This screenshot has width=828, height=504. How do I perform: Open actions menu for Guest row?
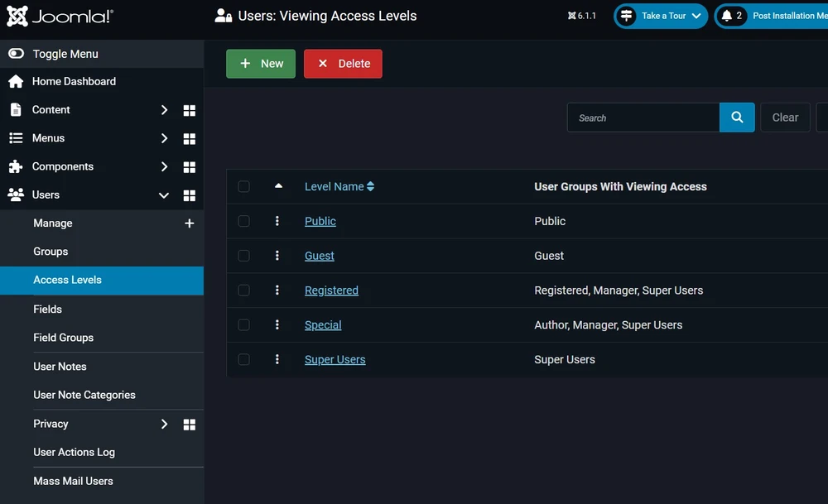277,256
